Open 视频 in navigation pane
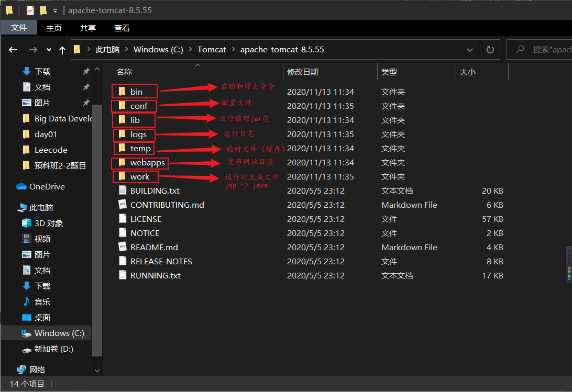 [42, 239]
